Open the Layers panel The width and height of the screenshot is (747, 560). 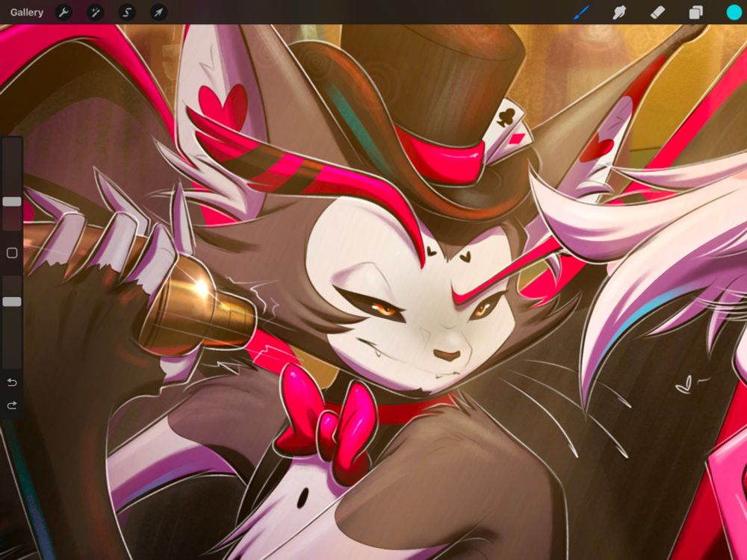coord(696,13)
